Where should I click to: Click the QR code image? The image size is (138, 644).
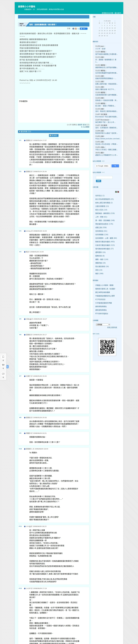[x=107, y=347]
